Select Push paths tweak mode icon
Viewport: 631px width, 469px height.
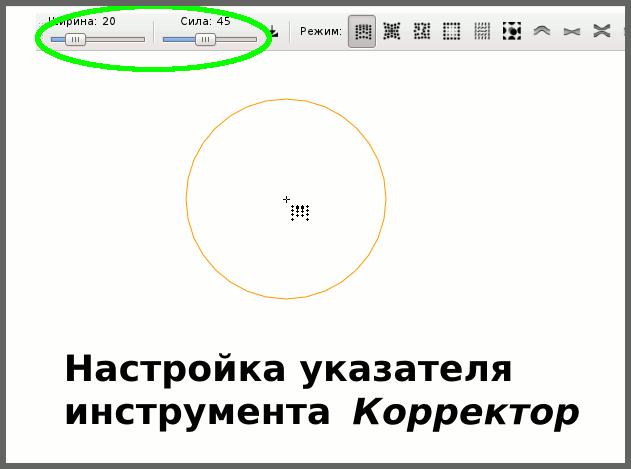coord(542,31)
